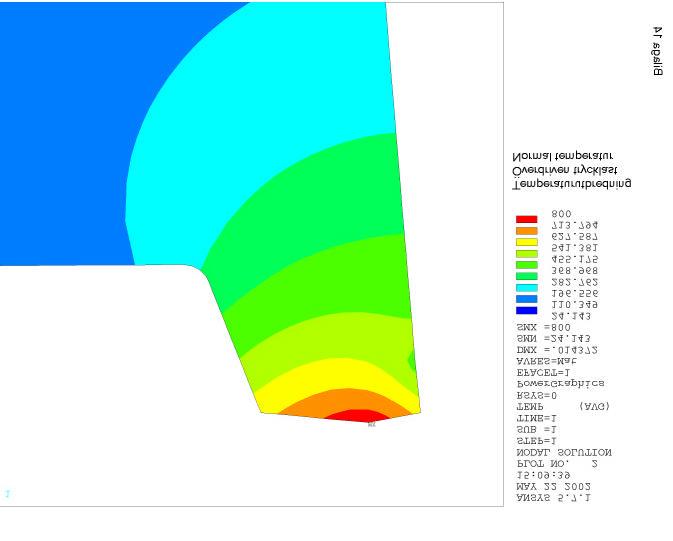This screenshot has height=541, width=673.
Task: Click the yellow legend color swatch
Action: [526, 242]
